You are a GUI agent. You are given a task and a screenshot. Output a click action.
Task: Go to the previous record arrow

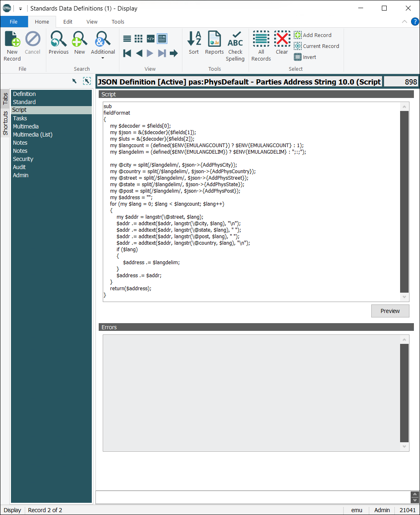(x=139, y=53)
